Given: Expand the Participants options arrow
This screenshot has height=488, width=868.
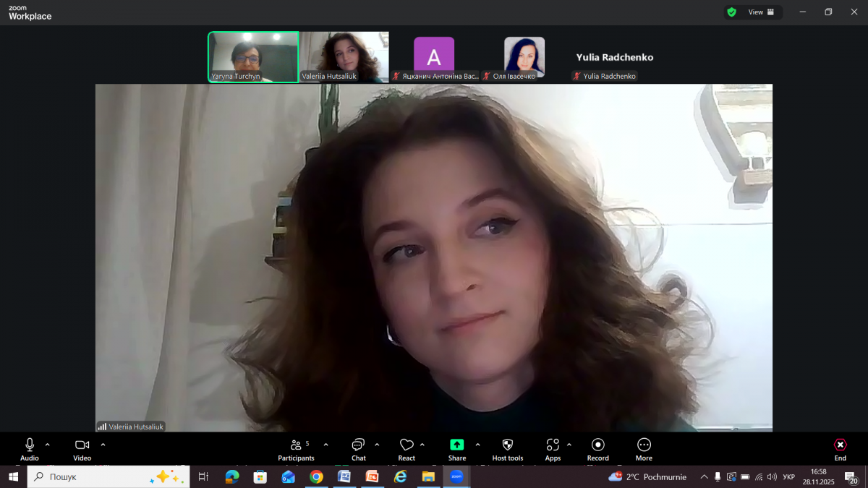Looking at the screenshot, I should [x=325, y=445].
